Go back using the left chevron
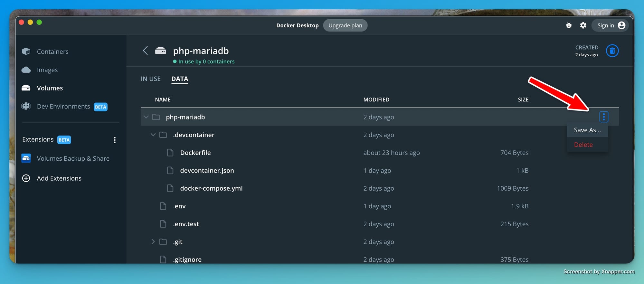The height and width of the screenshot is (284, 644). (x=145, y=51)
